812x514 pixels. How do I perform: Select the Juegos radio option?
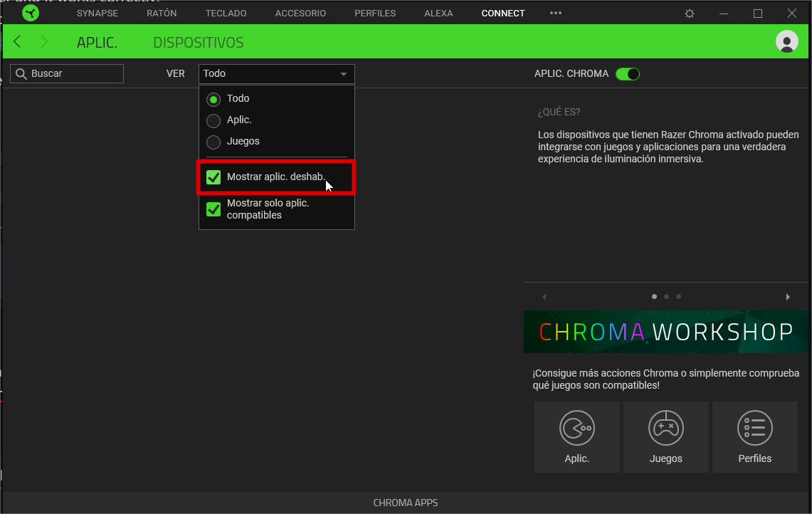click(x=213, y=142)
